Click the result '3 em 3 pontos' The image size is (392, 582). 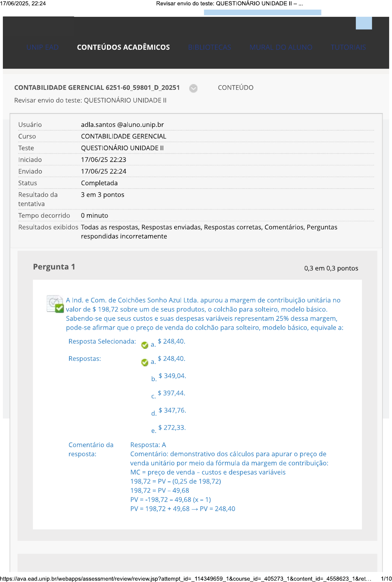[x=103, y=195]
